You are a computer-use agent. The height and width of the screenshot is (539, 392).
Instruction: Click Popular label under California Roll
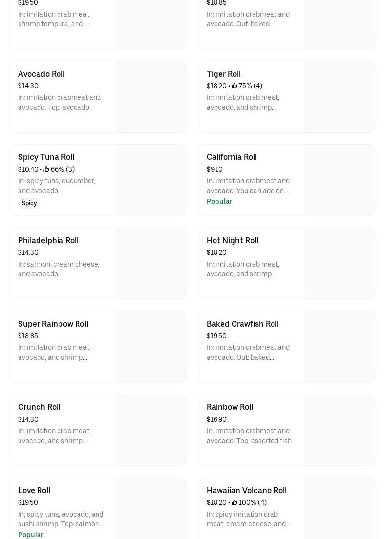point(219,201)
